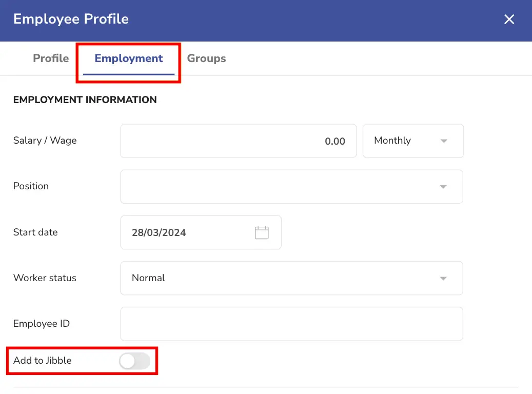The image size is (532, 394).
Task: Click the Worker status label
Action: 45,278
